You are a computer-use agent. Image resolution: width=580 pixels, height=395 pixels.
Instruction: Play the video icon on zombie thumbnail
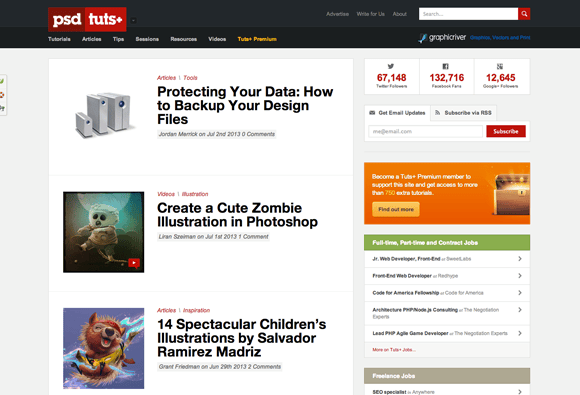(134, 263)
